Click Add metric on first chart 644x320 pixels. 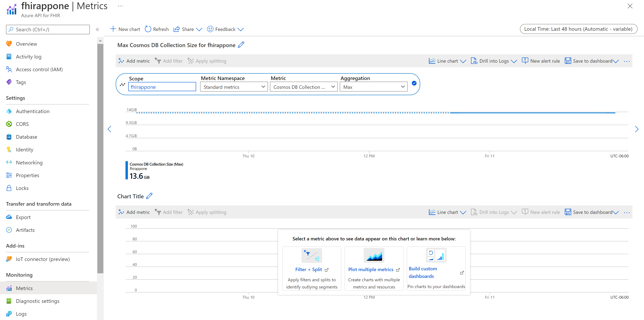[134, 61]
